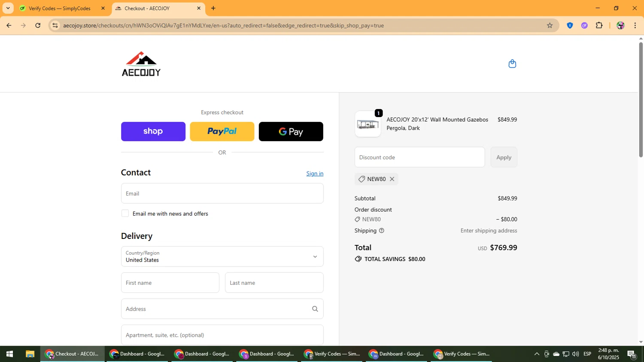The height and width of the screenshot is (362, 644).
Task: Click the Bitwarden shield extension icon
Action: pos(570,25)
